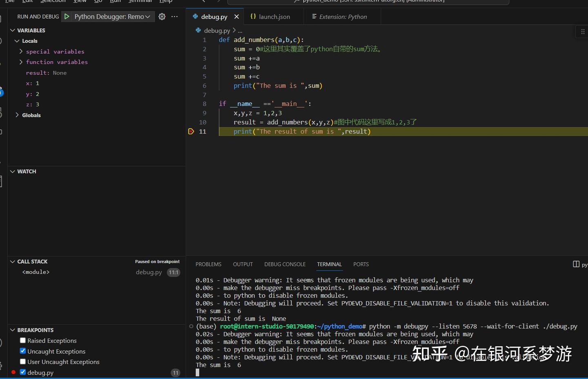Select variable x: 1

coord(33,83)
